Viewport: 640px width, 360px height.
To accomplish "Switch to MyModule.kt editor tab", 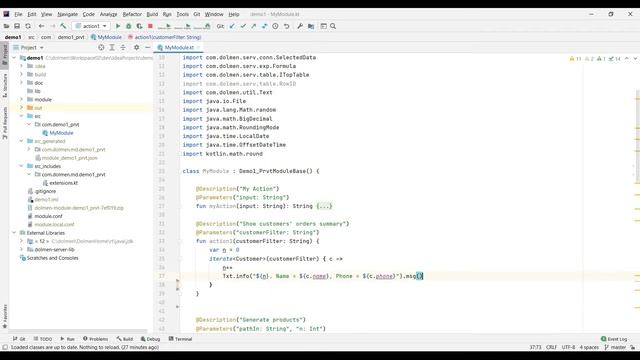I will [179, 48].
